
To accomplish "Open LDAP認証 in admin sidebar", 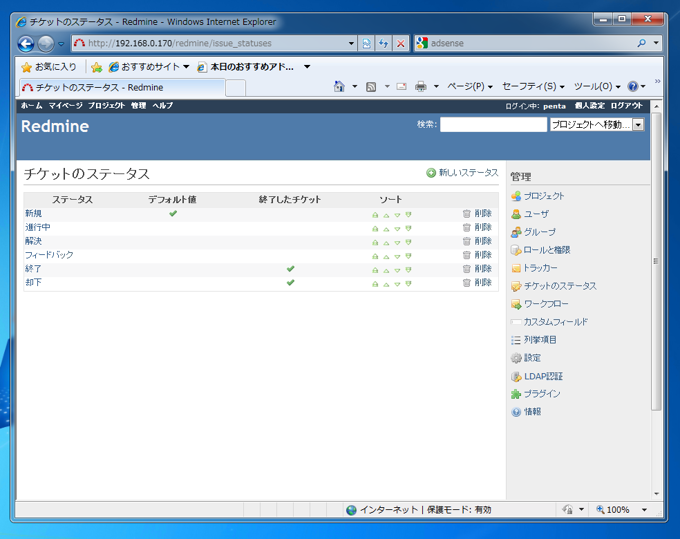I will point(543,376).
